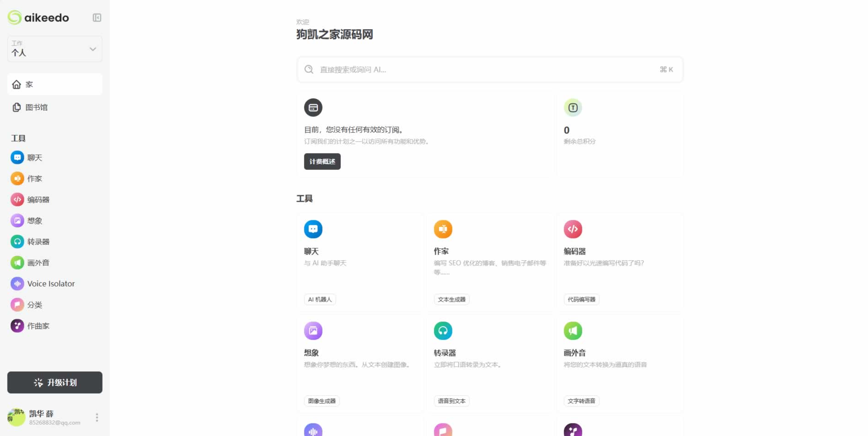Collapse the sidebar with the panel icon
The image size is (868, 436).
97,18
